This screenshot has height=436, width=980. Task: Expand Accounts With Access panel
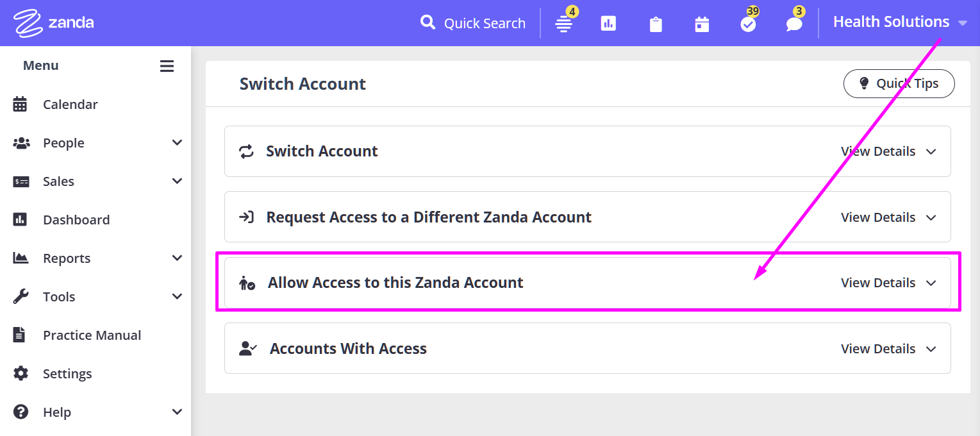click(888, 349)
